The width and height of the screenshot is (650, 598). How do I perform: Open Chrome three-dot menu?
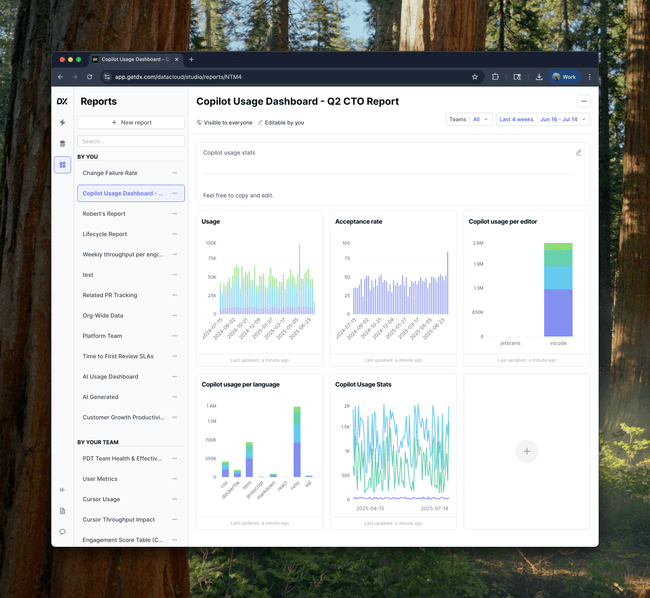589,77
